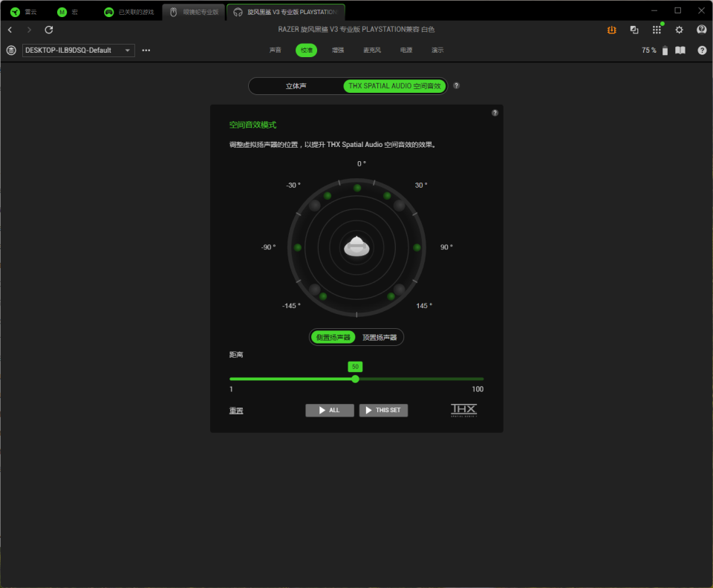Minimize the Razer Synapse window

[654, 10]
